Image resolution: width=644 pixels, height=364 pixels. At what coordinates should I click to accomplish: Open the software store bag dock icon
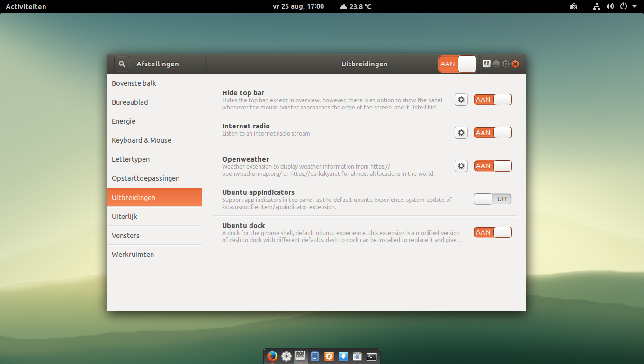[x=358, y=356]
